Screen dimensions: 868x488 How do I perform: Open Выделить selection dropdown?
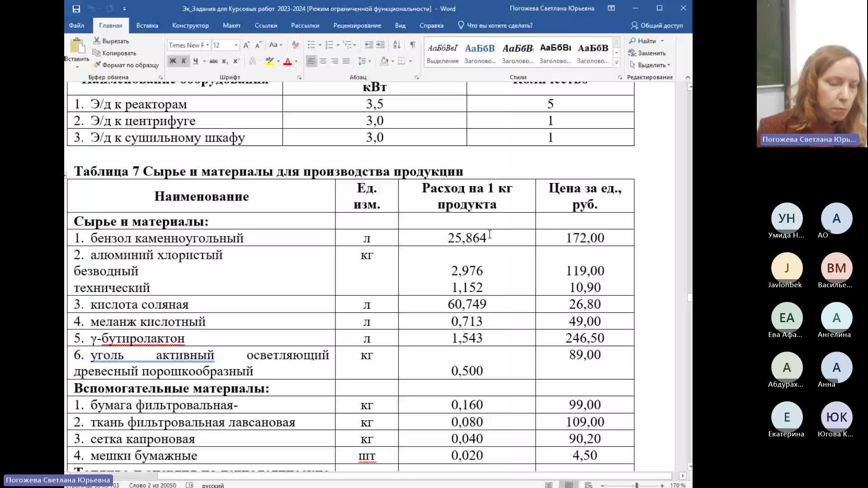click(x=650, y=65)
